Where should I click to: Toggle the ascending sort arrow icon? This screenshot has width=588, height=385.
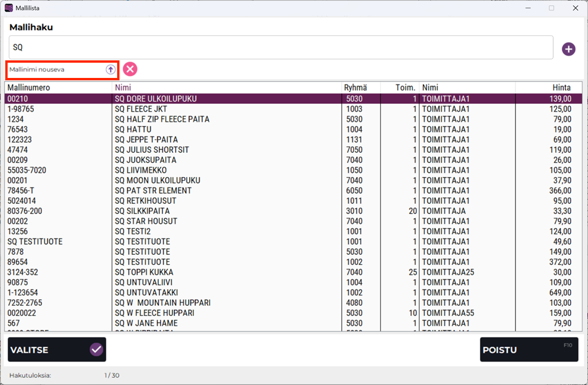click(x=110, y=69)
